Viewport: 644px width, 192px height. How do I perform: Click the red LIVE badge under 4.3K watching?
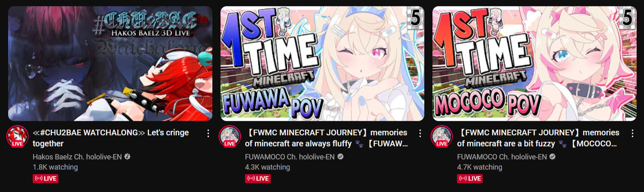258,179
